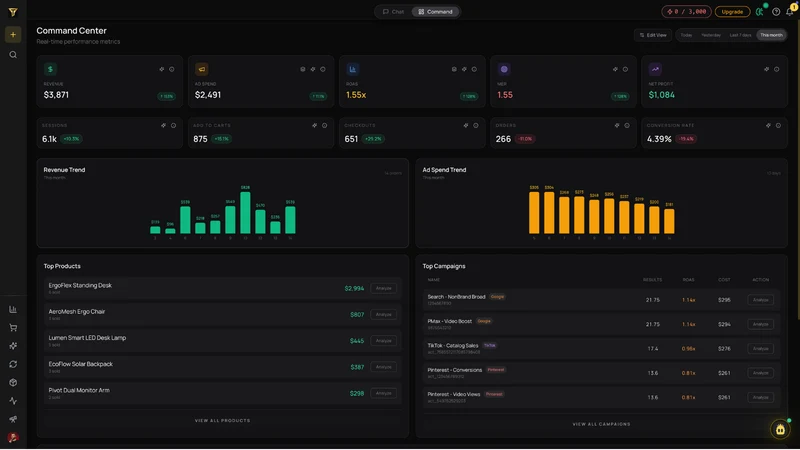Analyze the Pivot Dual Monitor Arm

[384, 393]
